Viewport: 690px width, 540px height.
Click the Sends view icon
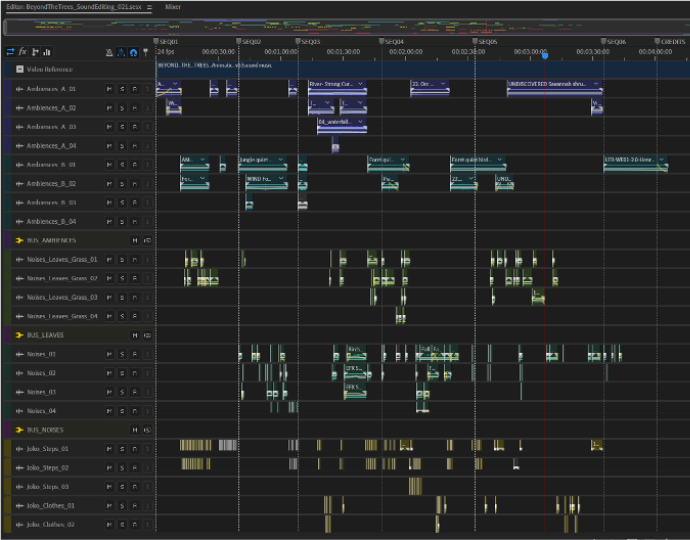(x=35, y=52)
